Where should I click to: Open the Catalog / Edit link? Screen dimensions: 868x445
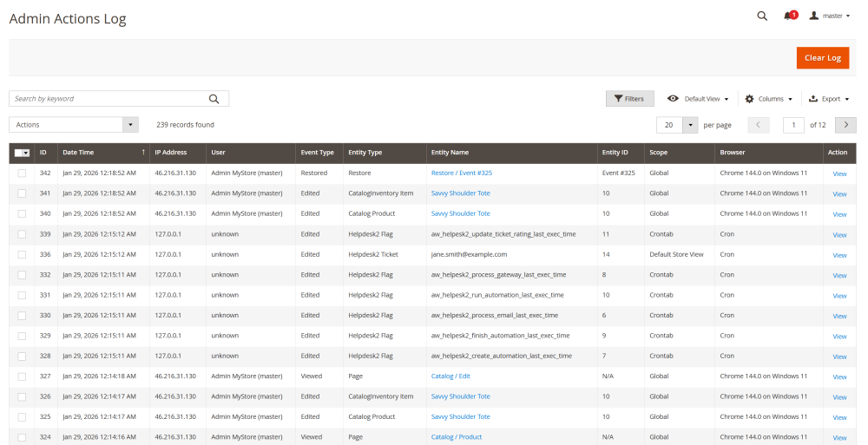coord(450,376)
